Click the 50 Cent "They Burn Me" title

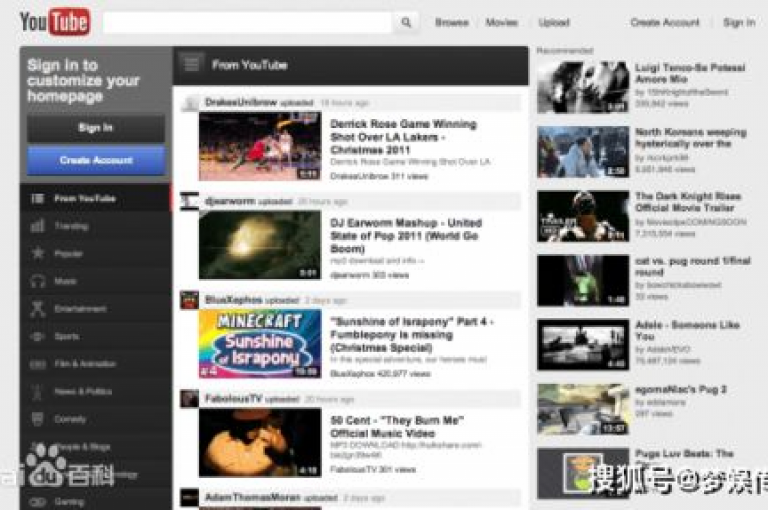(x=397, y=427)
